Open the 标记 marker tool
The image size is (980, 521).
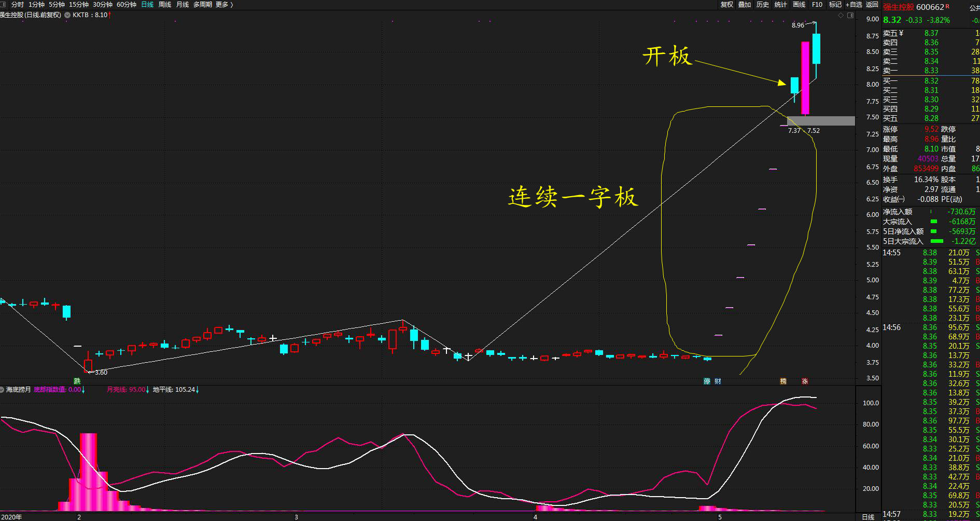click(836, 4)
